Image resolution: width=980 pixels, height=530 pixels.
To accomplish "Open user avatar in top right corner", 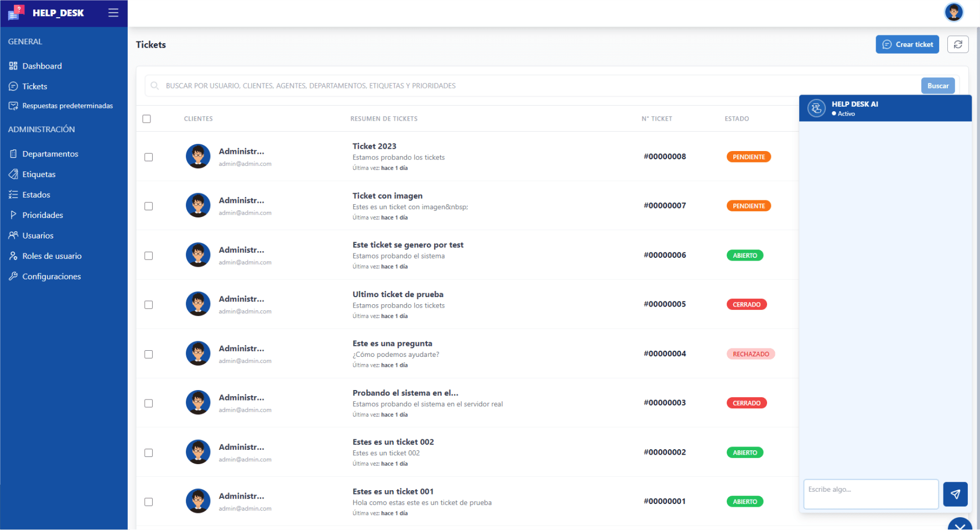I will pos(953,12).
